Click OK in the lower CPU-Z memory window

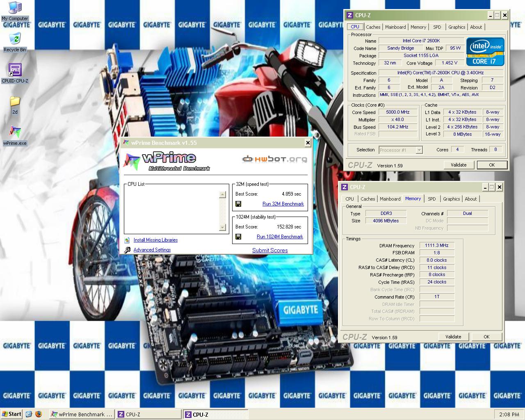click(x=486, y=337)
